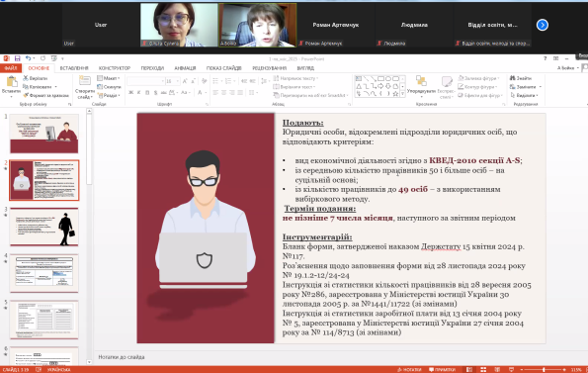Screen dimensions: 588x373
Task: Open font color A button
Action: tap(201, 92)
